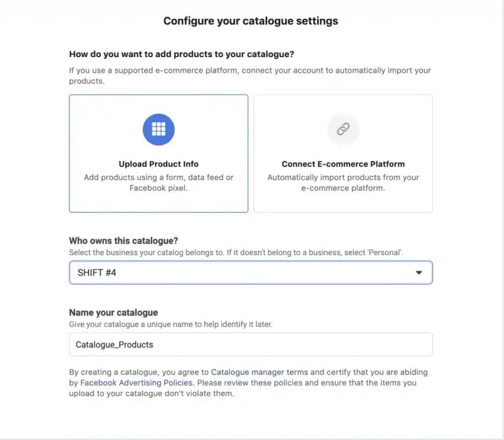Image resolution: width=504 pixels, height=440 pixels.
Task: Click the chain-link Connect E-commerce Platform icon
Action: click(x=343, y=129)
